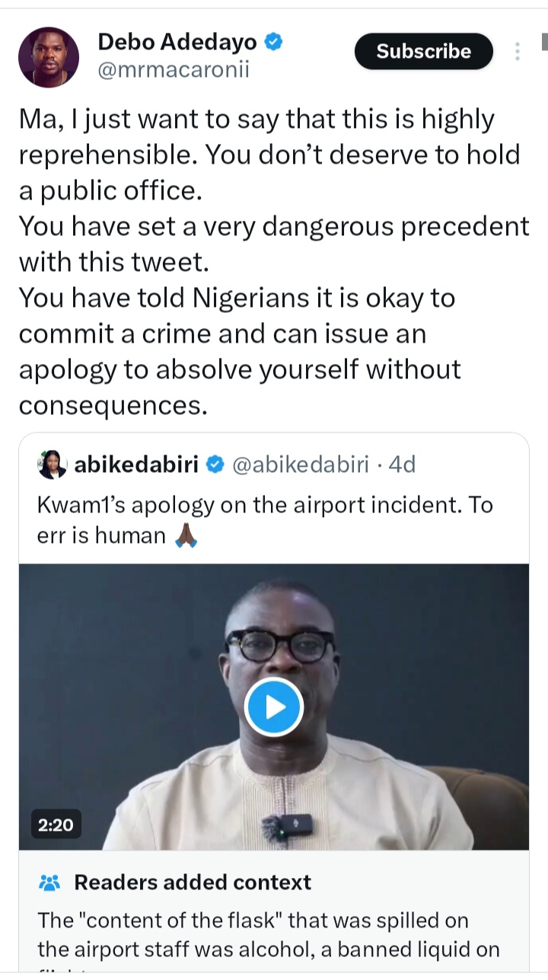
Task: Tap the @abikedabiri handle in quoted tweet
Action: click(x=300, y=464)
